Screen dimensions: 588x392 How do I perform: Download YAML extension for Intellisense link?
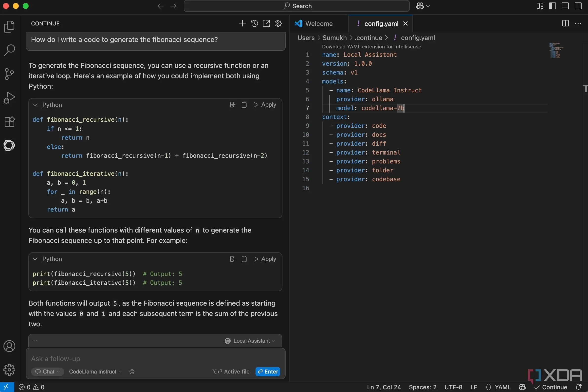tap(371, 47)
